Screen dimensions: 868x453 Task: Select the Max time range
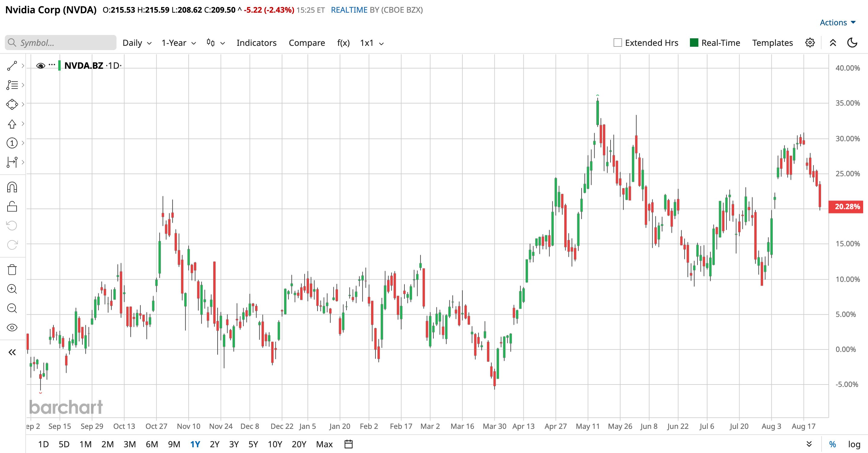324,444
